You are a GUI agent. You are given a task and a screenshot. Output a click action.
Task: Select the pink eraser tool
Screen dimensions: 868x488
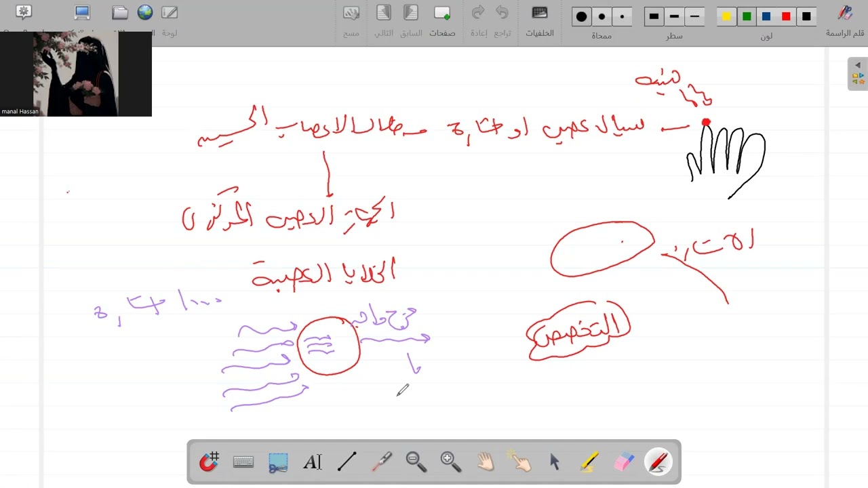point(624,462)
